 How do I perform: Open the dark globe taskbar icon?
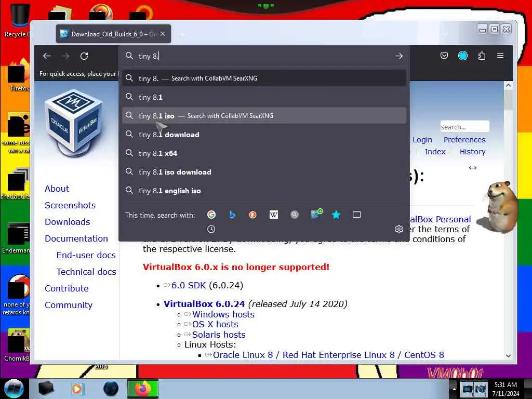click(x=111, y=389)
